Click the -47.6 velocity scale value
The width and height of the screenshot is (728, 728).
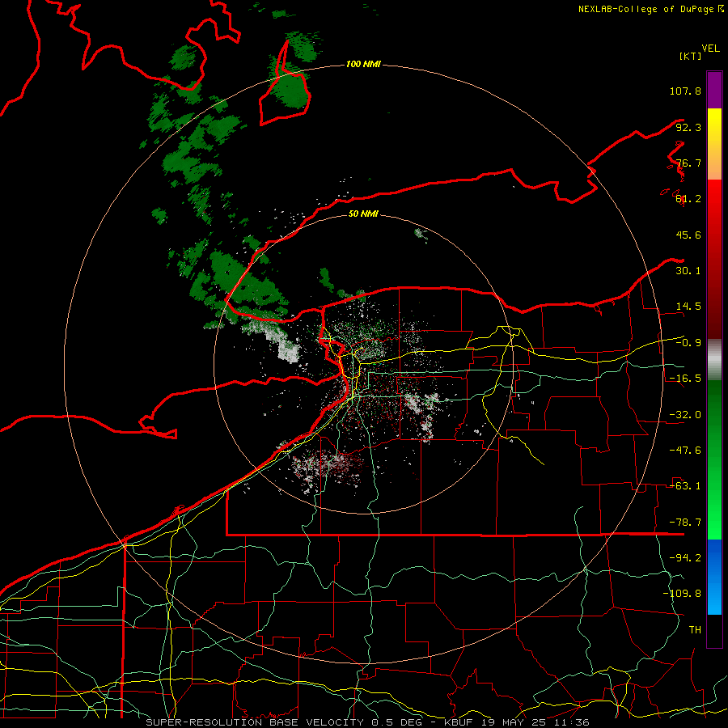point(685,451)
